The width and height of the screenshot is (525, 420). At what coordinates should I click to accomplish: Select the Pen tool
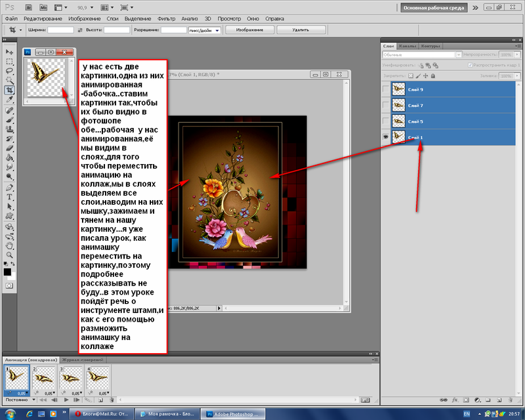9,188
